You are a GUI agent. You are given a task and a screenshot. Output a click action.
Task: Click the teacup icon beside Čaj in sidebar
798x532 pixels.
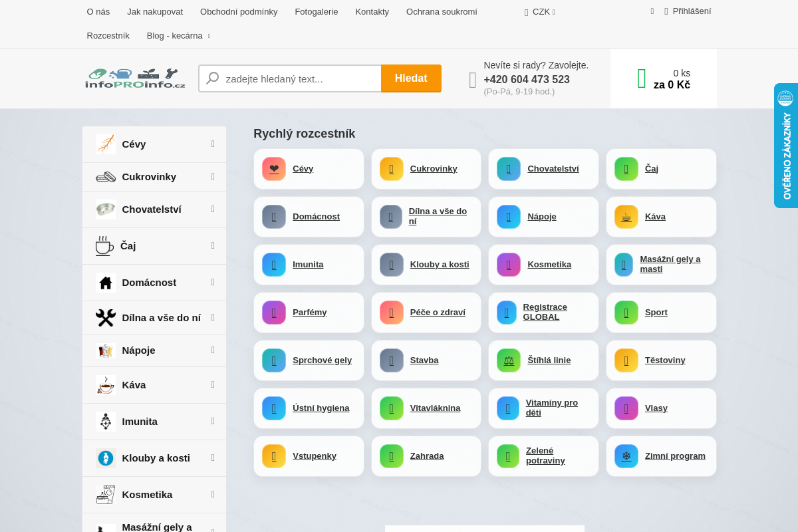[104, 246]
